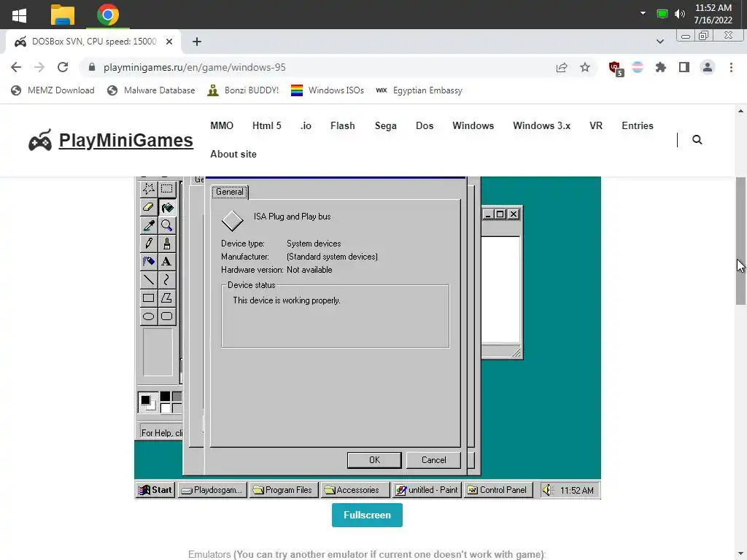Image resolution: width=747 pixels, height=560 pixels.
Task: Choose the Airbrush spray tool
Action: (x=149, y=262)
